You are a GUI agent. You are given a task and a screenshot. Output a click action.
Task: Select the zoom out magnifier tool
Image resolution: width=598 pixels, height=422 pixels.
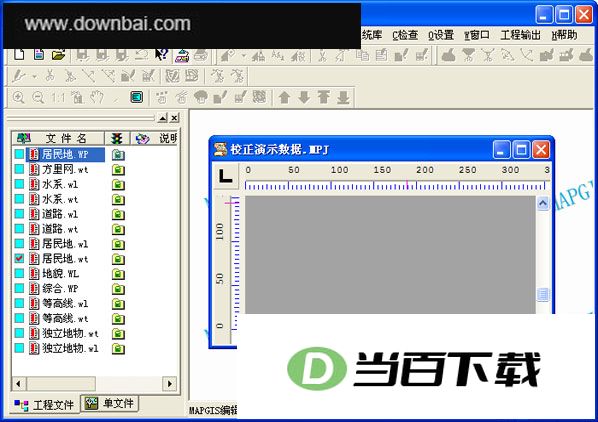(x=38, y=98)
